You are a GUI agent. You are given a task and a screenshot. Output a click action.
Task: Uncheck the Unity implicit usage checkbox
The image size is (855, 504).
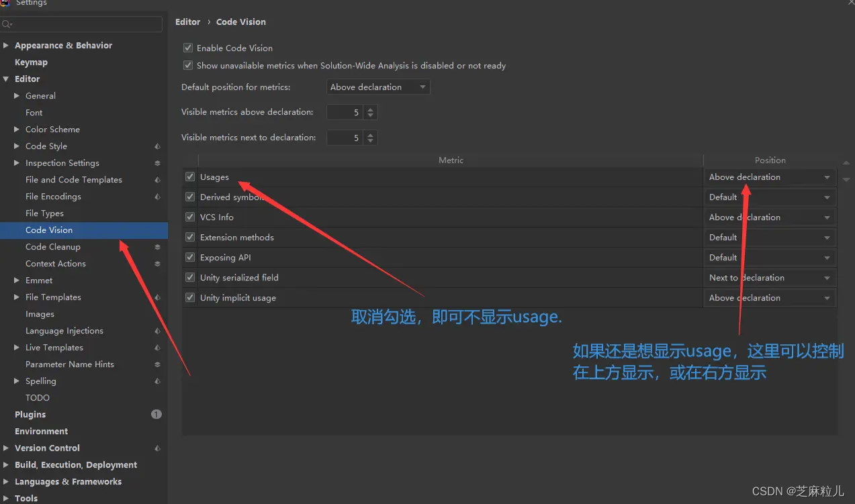pos(189,297)
